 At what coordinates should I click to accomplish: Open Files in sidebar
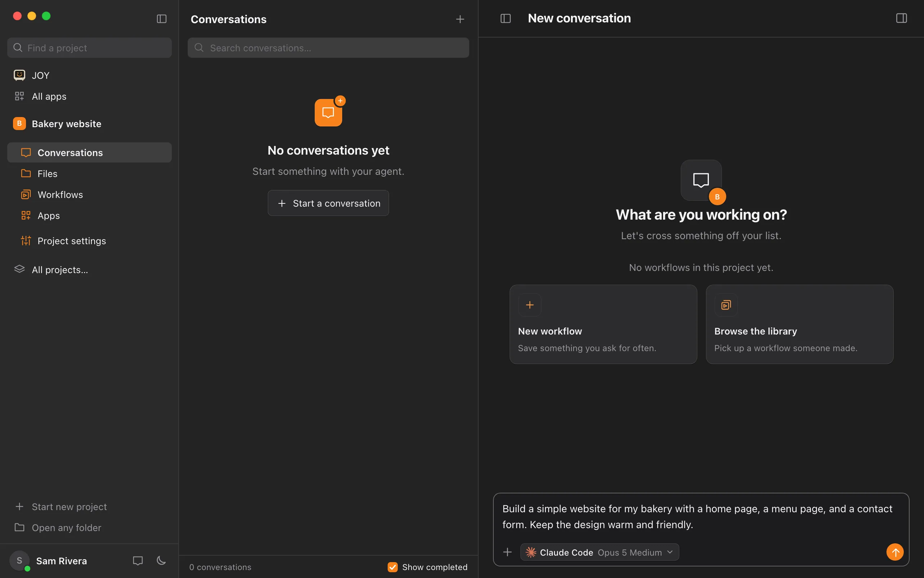[x=90, y=173]
